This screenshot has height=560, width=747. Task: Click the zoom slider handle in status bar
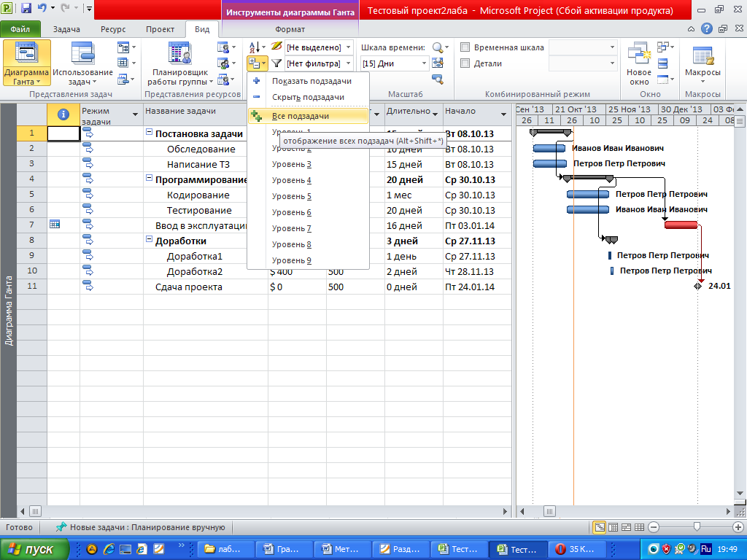697,526
